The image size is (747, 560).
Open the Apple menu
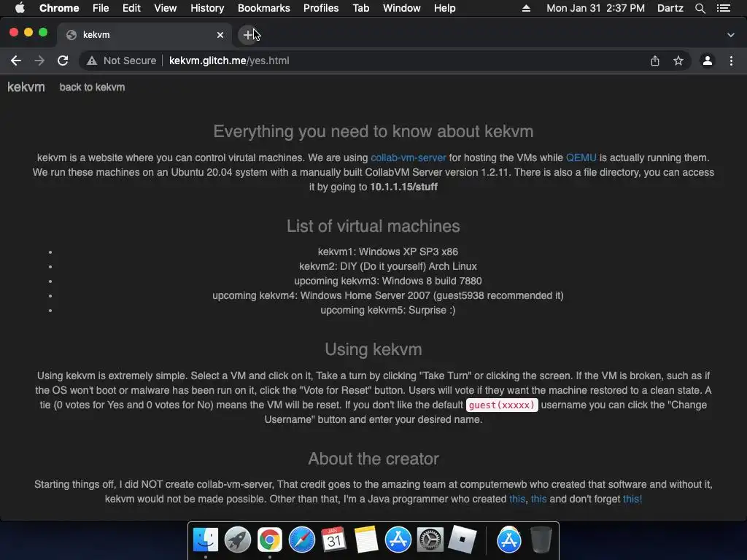20,8
